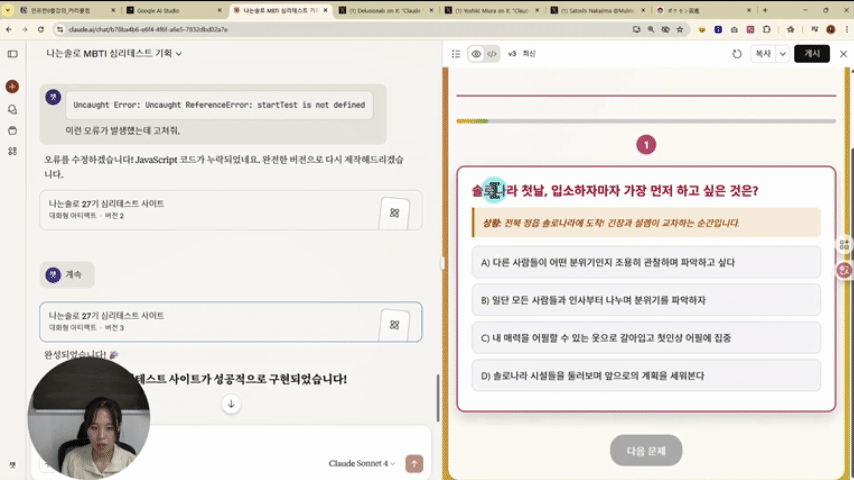The width and height of the screenshot is (854, 480).
Task: Open the browser extensions puzzle icon
Action: [x=767, y=29]
